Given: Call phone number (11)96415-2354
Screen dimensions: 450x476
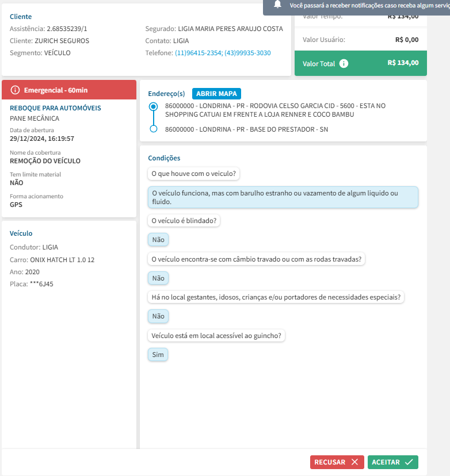Looking at the screenshot, I should click(198, 53).
